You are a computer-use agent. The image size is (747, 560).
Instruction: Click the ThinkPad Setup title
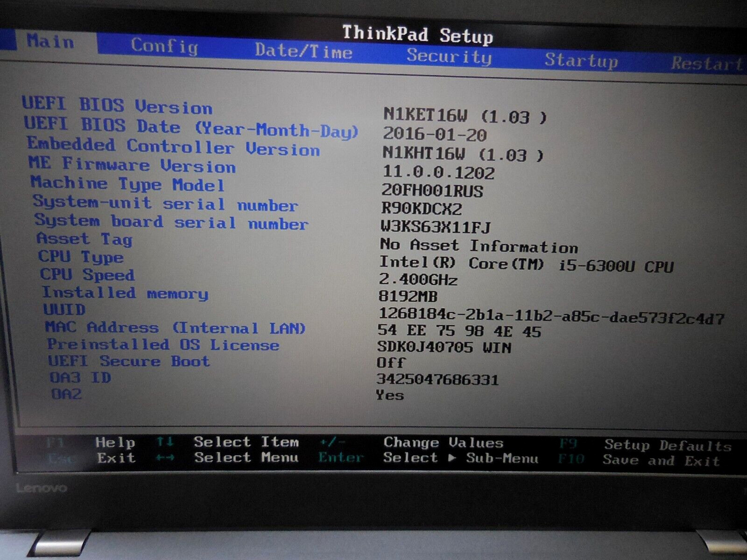(418, 35)
